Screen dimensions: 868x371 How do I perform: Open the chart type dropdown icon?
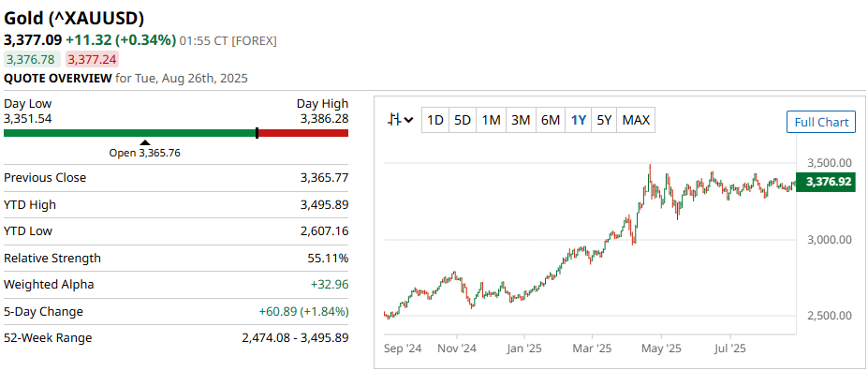[x=401, y=120]
